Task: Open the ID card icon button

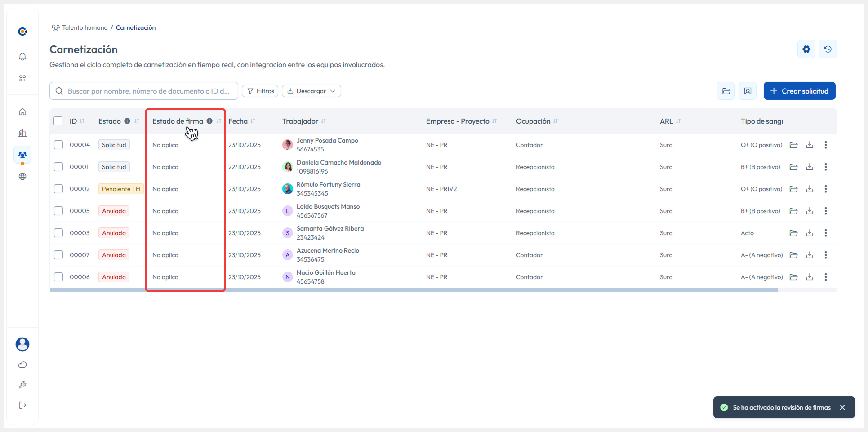Action: (747, 91)
